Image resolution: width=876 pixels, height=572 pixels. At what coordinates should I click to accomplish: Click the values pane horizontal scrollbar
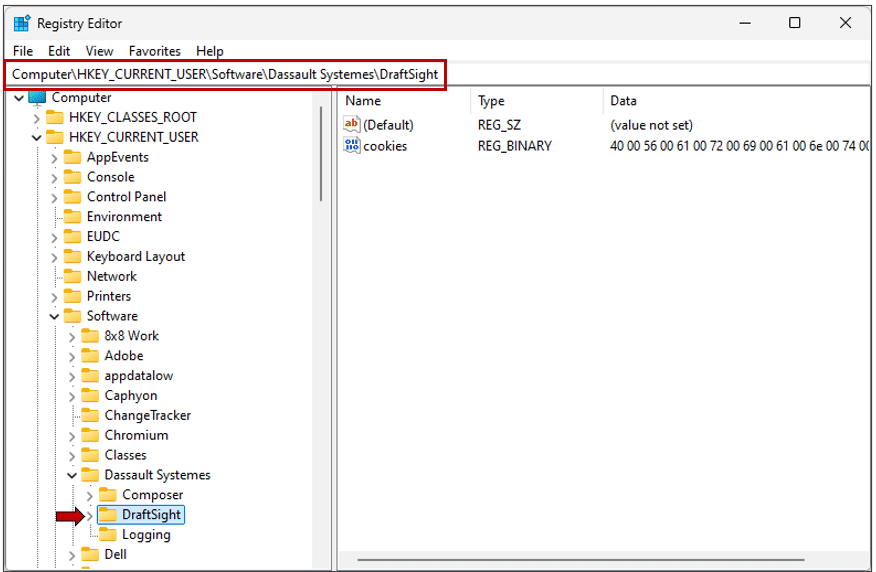580,559
